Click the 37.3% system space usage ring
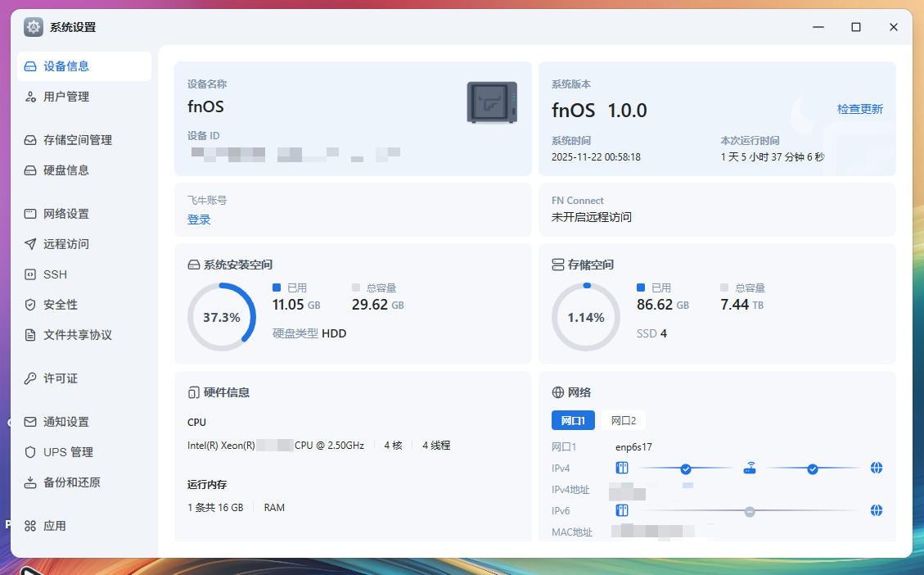The image size is (924, 575). (x=222, y=317)
